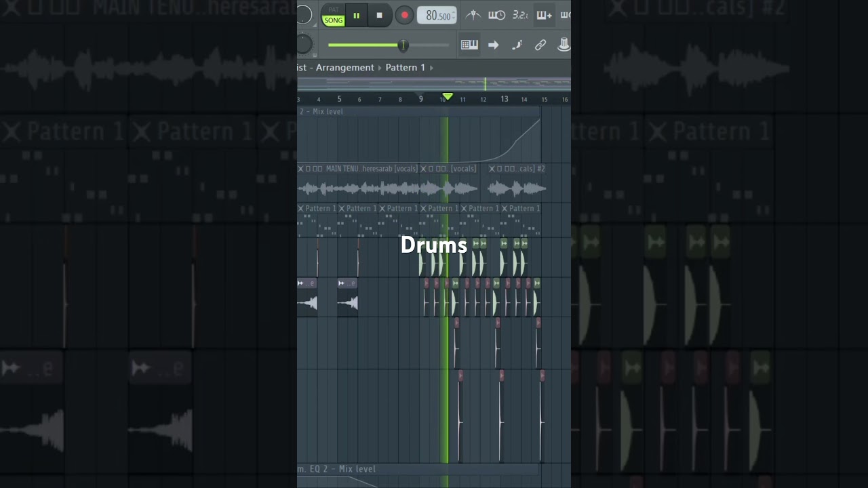Image resolution: width=868 pixels, height=488 pixels.
Task: Select the 'MAIN TENU..heresarab [vocals]' clip title
Action: click(371, 169)
